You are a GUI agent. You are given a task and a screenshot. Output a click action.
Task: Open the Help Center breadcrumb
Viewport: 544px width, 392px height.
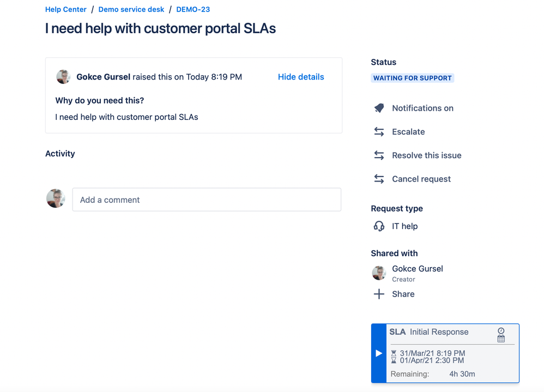[65, 9]
